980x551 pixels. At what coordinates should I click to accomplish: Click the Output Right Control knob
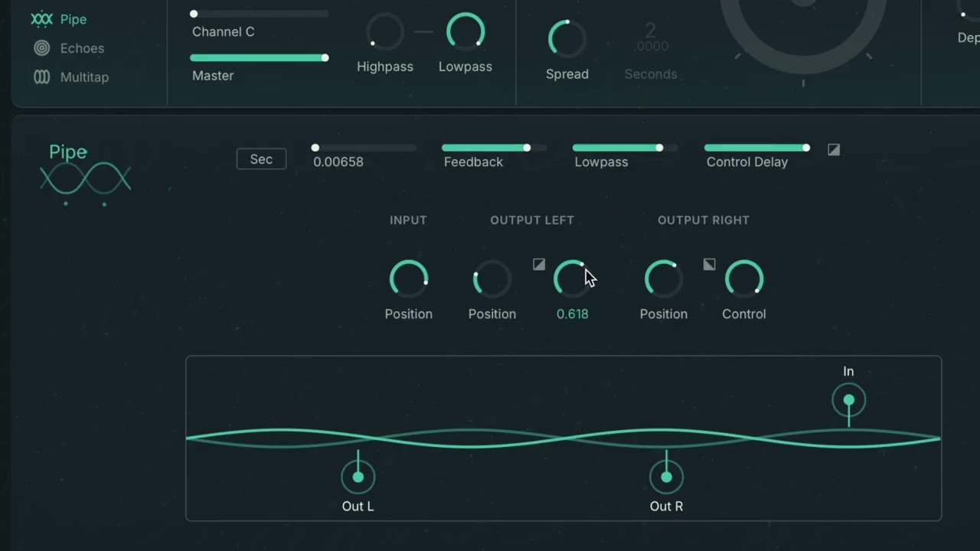click(744, 279)
